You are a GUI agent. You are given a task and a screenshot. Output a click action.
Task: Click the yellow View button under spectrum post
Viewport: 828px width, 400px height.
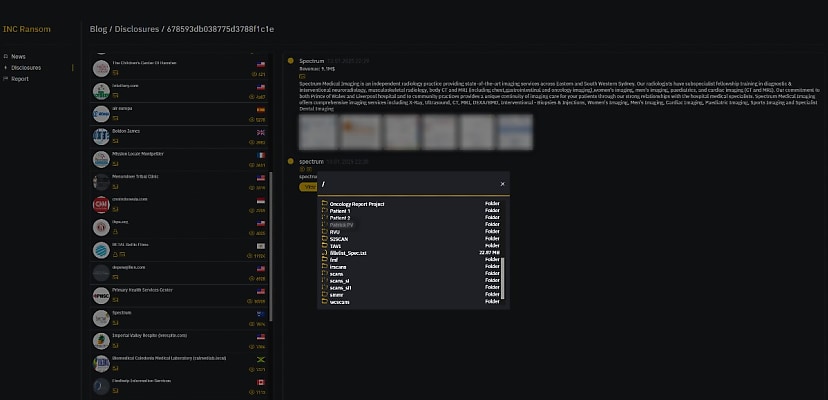tap(308, 187)
